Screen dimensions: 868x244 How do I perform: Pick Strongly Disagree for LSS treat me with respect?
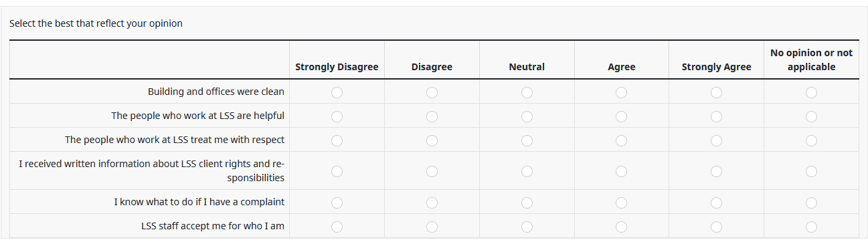pos(337,140)
